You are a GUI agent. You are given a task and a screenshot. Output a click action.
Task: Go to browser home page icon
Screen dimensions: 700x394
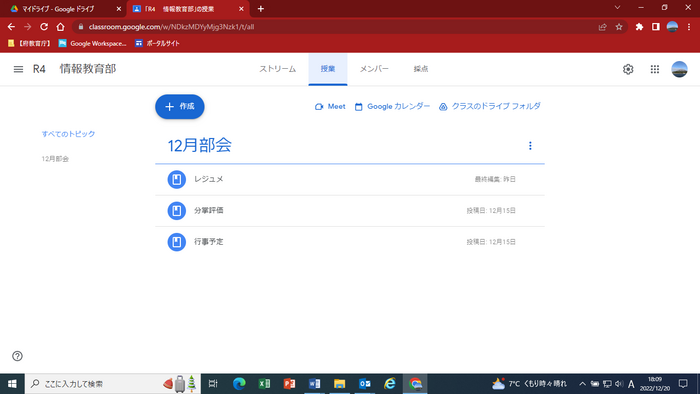click(60, 27)
